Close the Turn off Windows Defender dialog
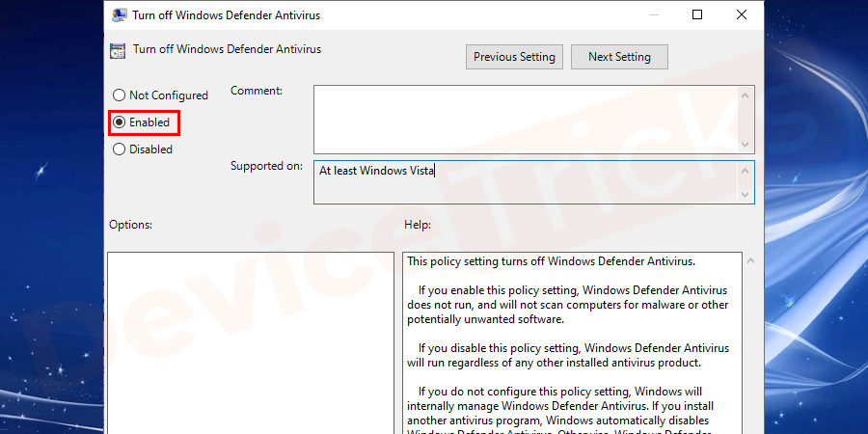The width and height of the screenshot is (868, 434). click(x=742, y=14)
